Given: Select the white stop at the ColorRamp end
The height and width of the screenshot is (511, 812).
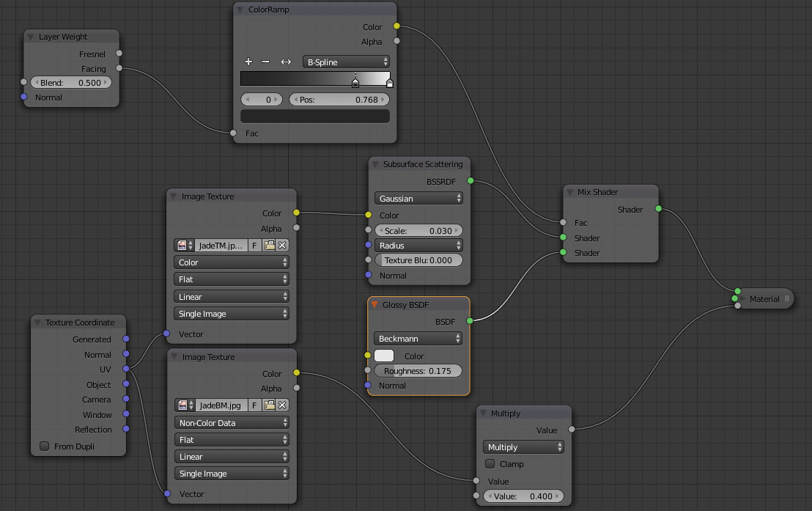Looking at the screenshot, I should coord(389,83).
